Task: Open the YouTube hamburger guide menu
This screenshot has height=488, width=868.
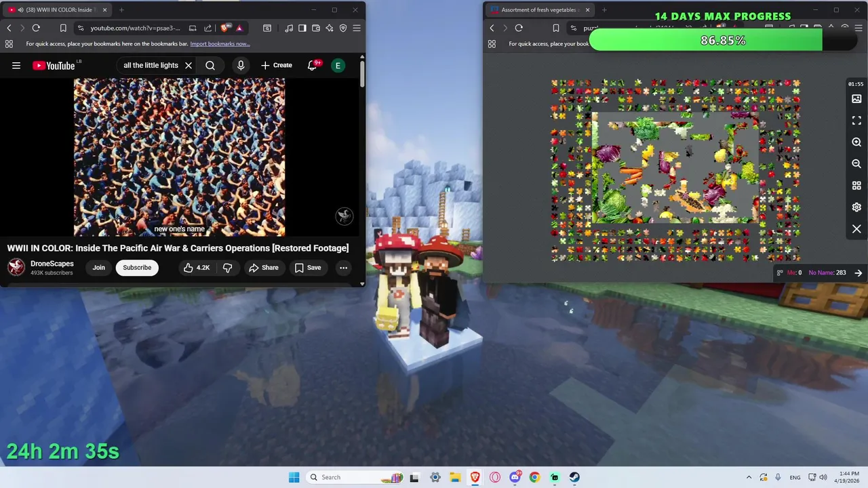Action: (16, 66)
